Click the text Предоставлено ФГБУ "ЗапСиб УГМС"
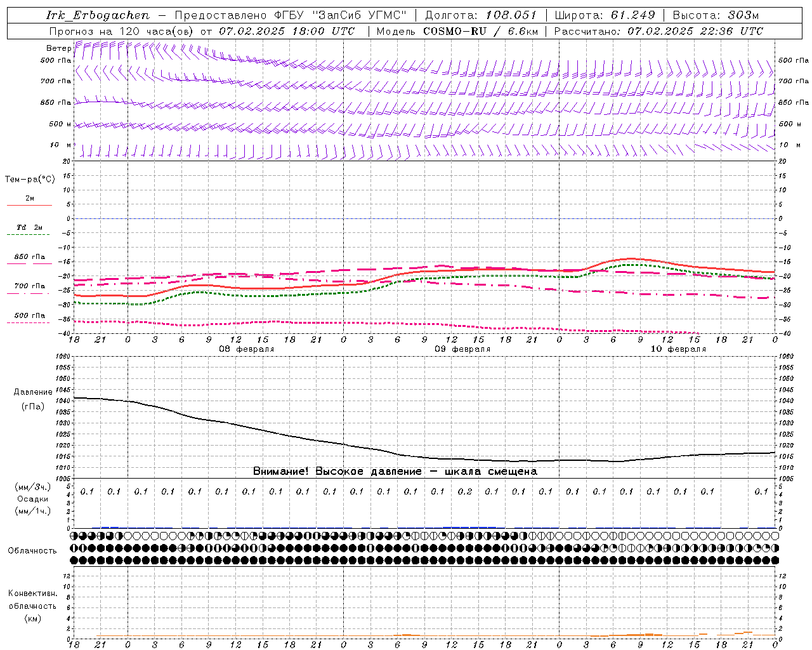812x650 pixels. (291, 15)
